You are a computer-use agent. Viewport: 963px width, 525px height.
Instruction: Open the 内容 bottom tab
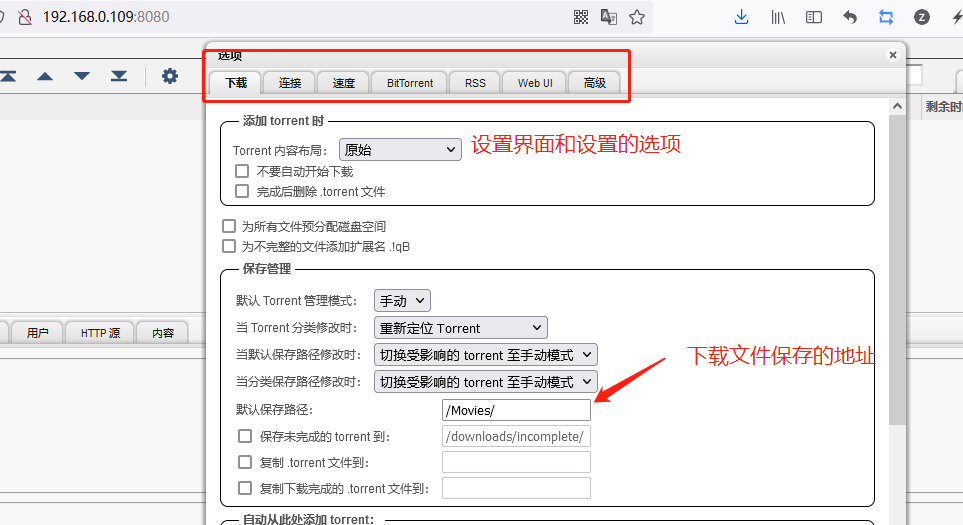pos(162,333)
